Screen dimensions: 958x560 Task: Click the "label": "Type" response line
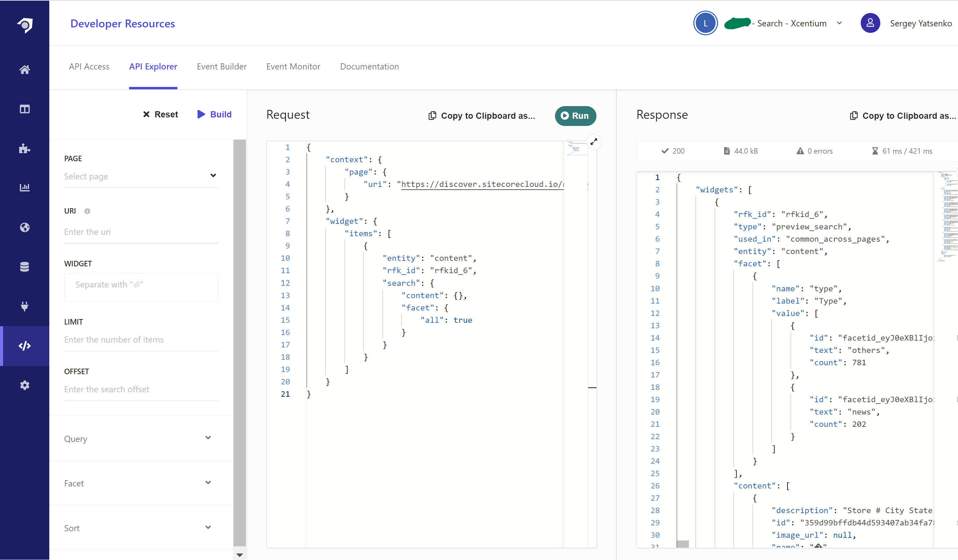pos(809,301)
